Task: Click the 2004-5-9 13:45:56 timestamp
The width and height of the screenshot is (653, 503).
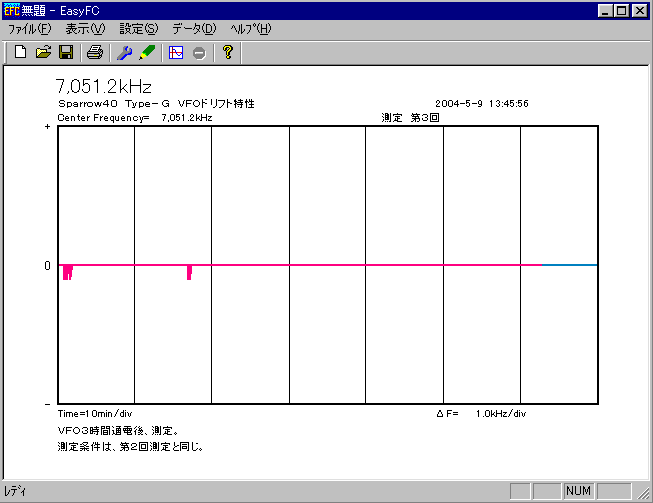Action: coord(482,103)
